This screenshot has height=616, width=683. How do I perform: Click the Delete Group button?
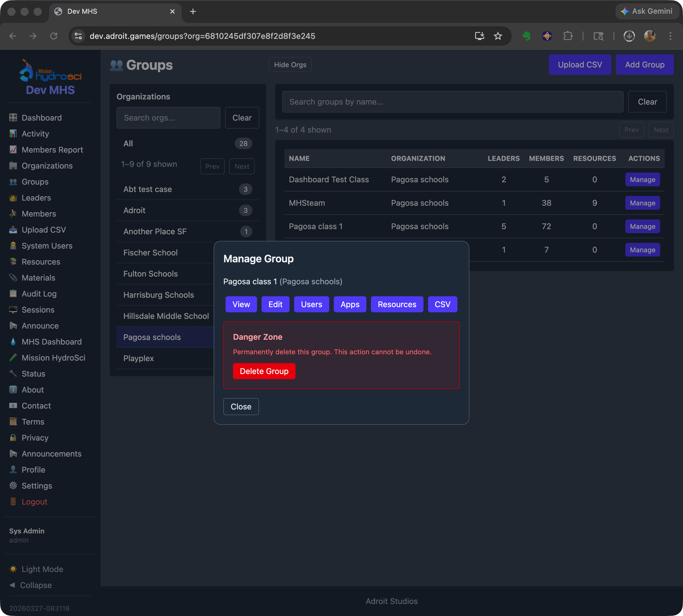click(x=264, y=371)
